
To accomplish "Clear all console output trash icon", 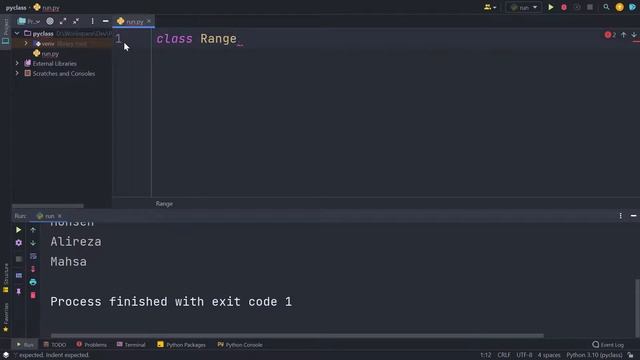I will [33, 295].
